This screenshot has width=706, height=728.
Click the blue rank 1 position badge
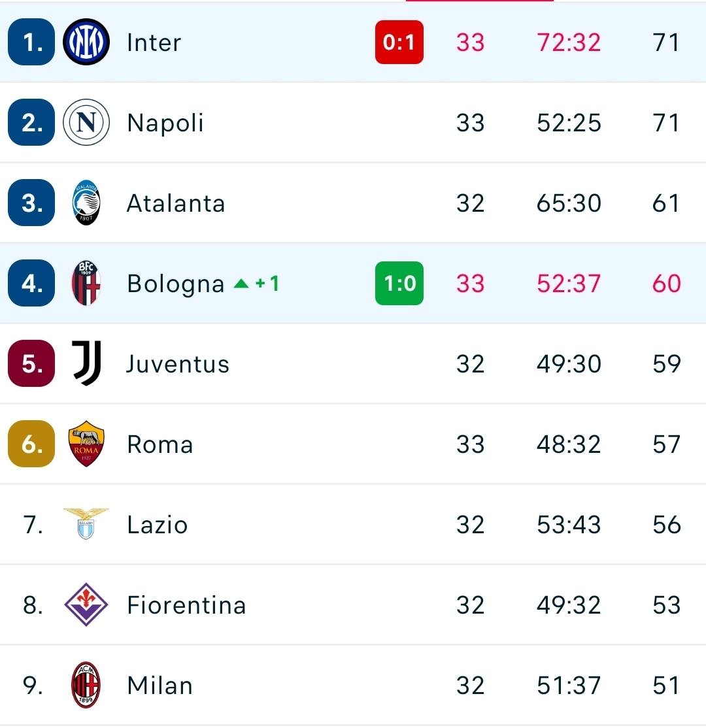click(x=31, y=42)
